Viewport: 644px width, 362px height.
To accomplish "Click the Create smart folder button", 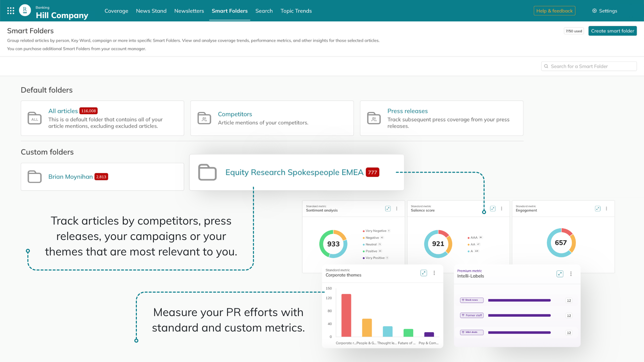I will click(612, 31).
